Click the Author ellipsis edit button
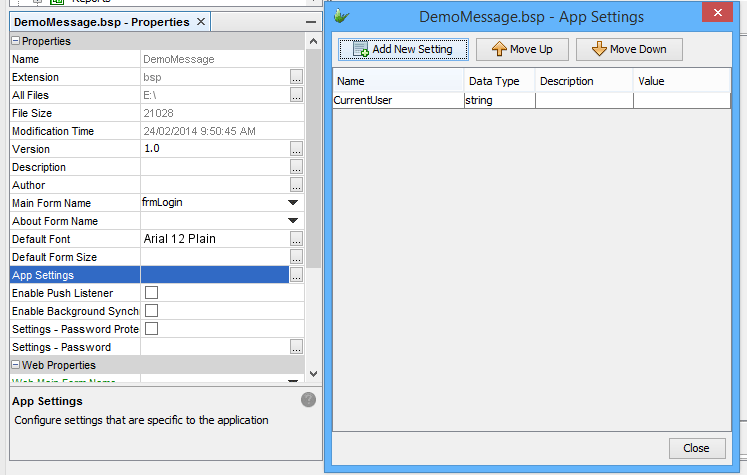 point(296,185)
